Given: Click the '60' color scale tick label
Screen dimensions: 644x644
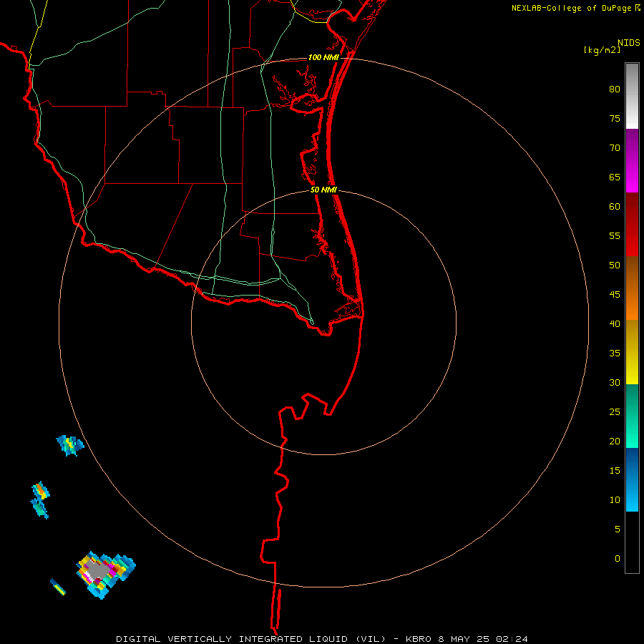Looking at the screenshot, I should coord(615,207).
